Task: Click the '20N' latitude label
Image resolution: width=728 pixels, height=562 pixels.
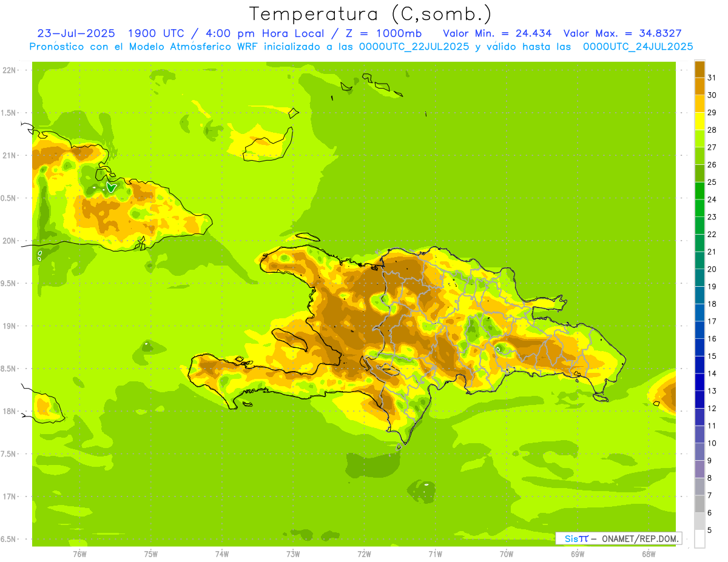Action: (10, 241)
